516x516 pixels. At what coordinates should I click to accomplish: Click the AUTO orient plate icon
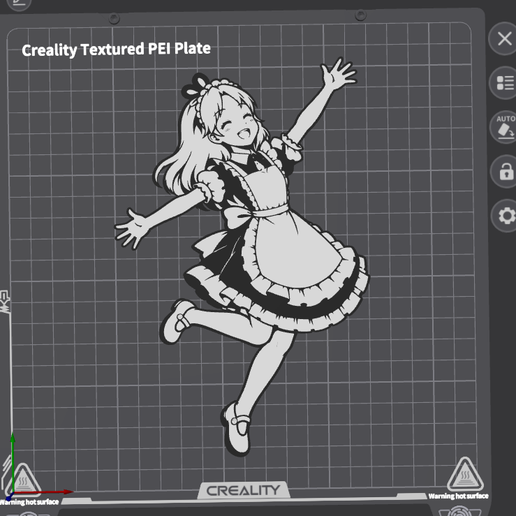[505, 127]
